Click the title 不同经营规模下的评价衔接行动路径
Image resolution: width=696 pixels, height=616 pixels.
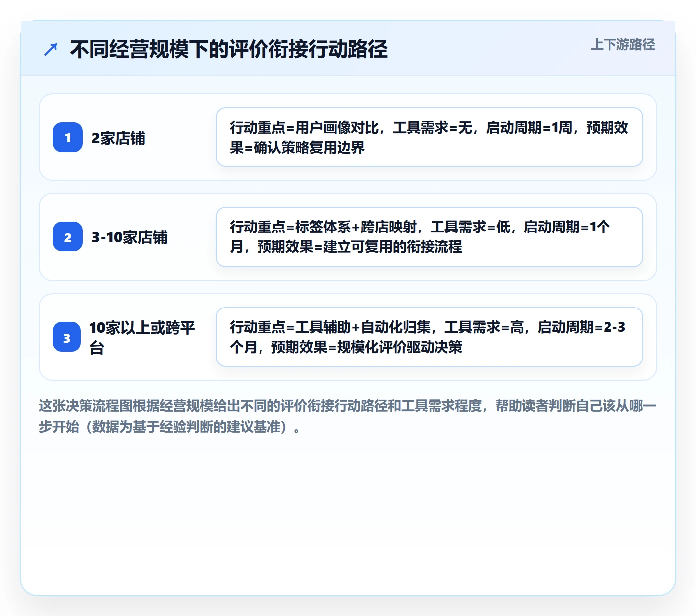[x=229, y=49]
